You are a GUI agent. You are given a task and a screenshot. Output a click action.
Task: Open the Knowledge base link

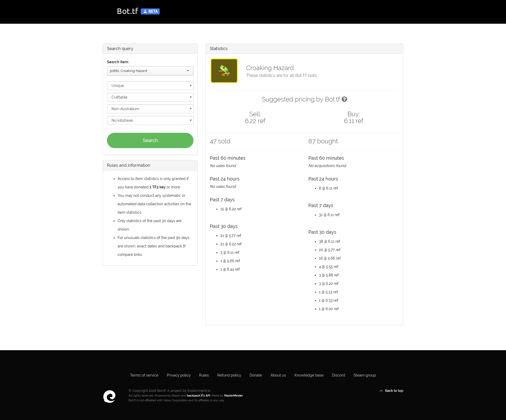tap(309, 375)
